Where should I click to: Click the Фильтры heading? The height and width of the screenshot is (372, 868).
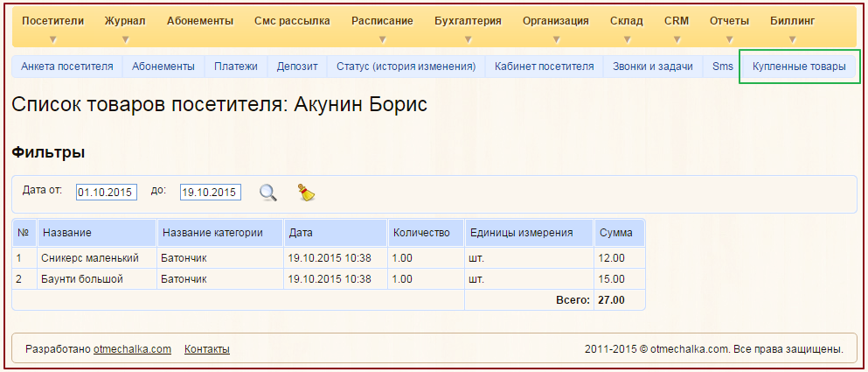click(48, 152)
